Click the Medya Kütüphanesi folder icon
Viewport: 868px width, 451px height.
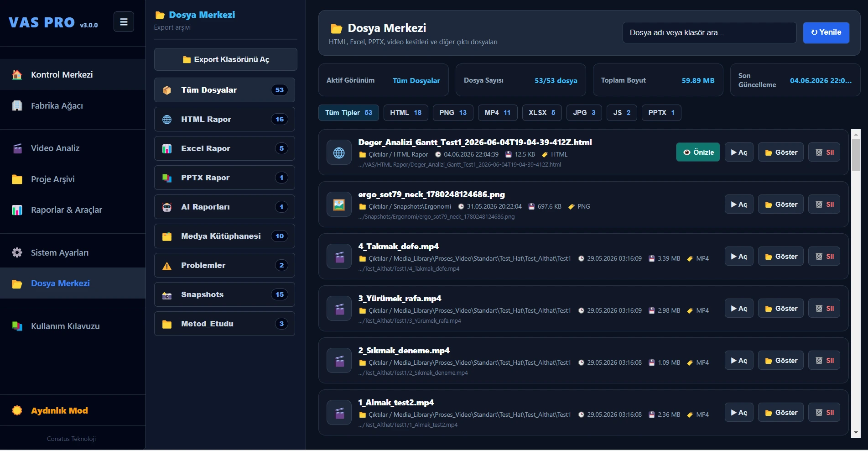(167, 236)
